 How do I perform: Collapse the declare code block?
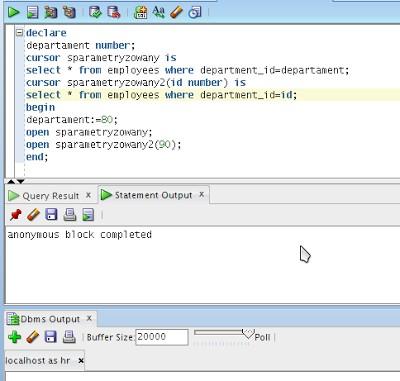[x=20, y=32]
